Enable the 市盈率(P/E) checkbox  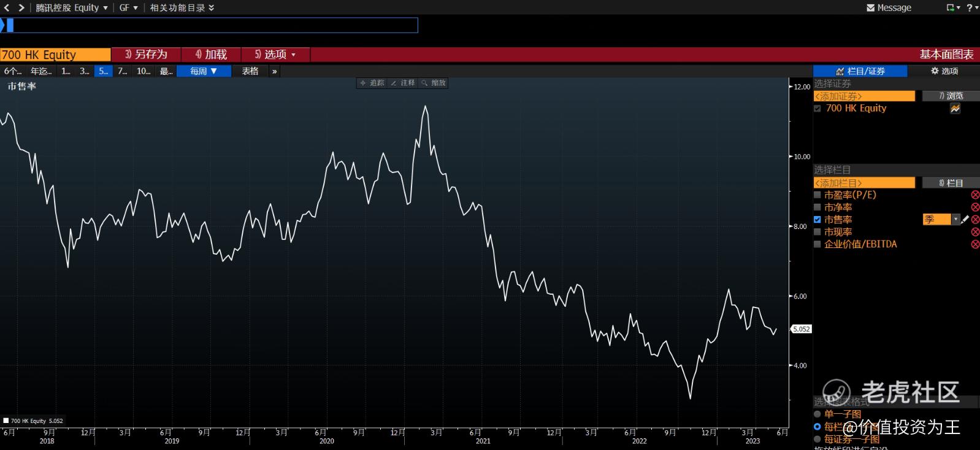coord(817,195)
